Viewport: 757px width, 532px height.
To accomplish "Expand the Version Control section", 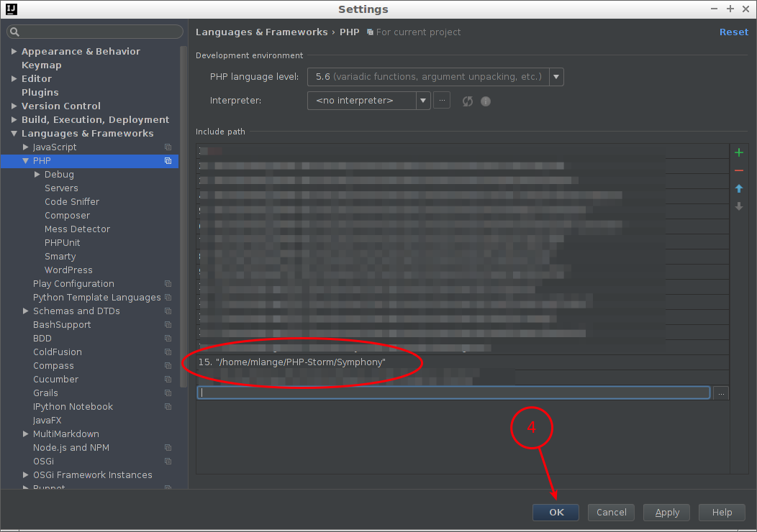I will (x=14, y=106).
